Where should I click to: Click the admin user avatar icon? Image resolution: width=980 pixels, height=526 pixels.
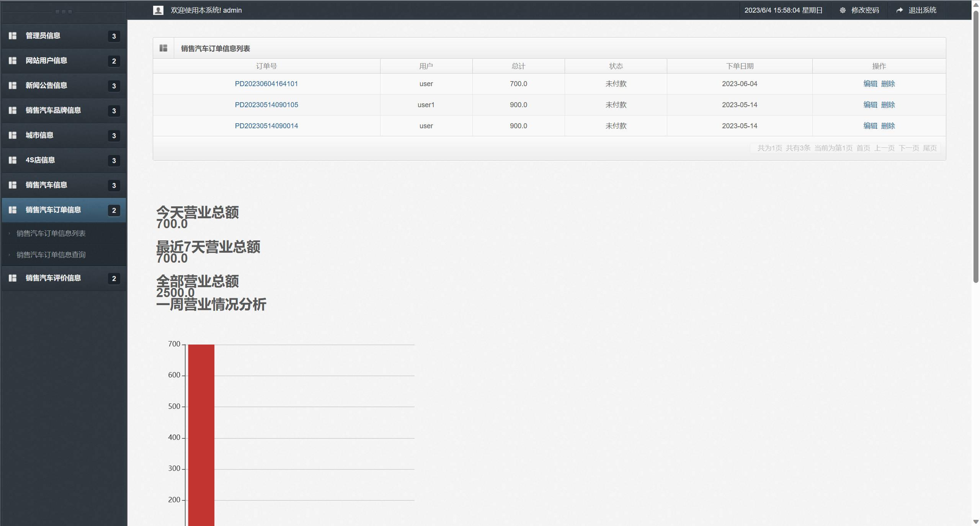(x=158, y=10)
